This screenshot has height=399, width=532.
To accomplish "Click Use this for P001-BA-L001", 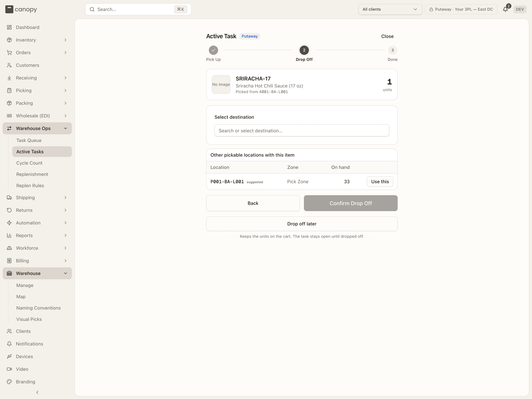I will 380,182.
